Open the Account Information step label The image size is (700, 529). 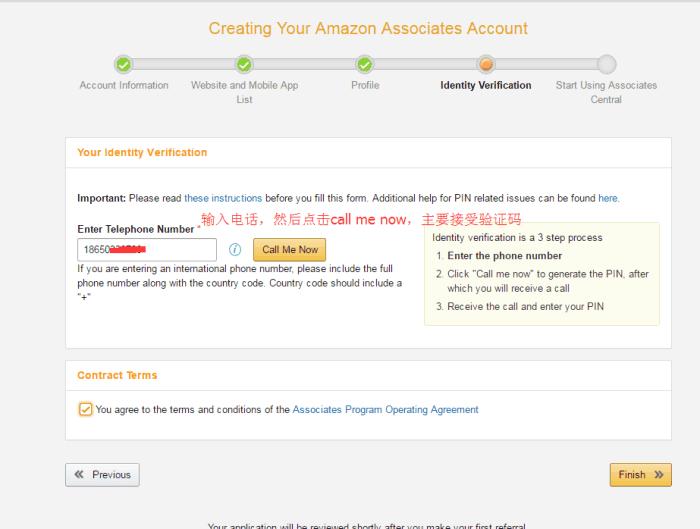tap(124, 86)
